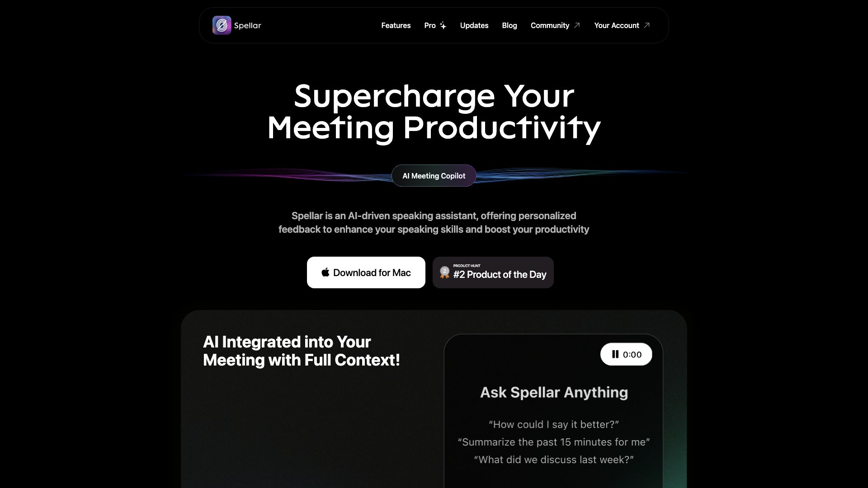Expand the Pro dropdown menu
The image size is (868, 488).
coord(435,25)
